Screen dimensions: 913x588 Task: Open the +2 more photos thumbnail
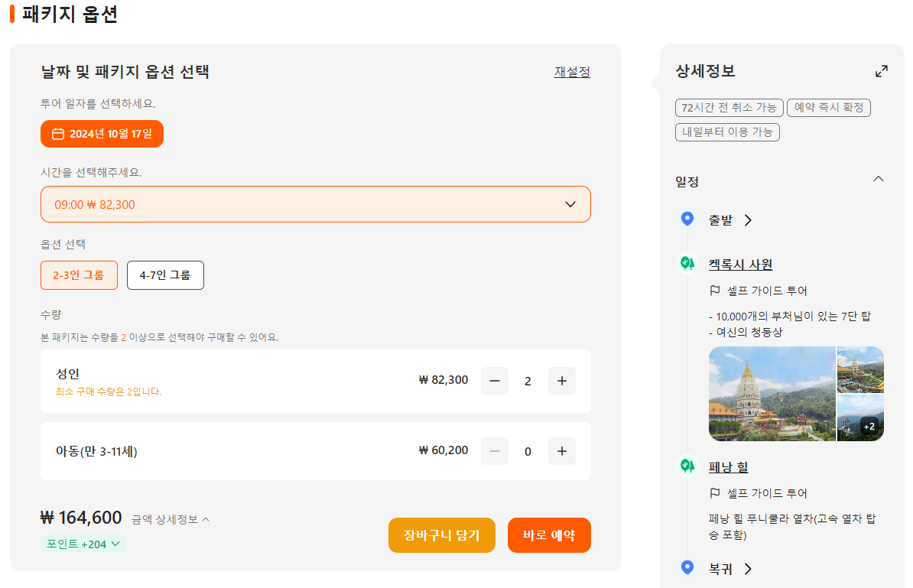pos(860,418)
